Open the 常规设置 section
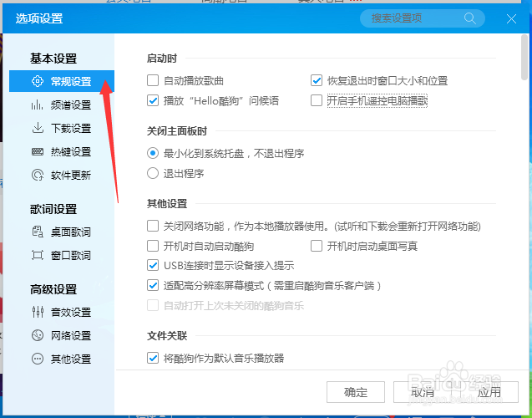 click(x=62, y=81)
